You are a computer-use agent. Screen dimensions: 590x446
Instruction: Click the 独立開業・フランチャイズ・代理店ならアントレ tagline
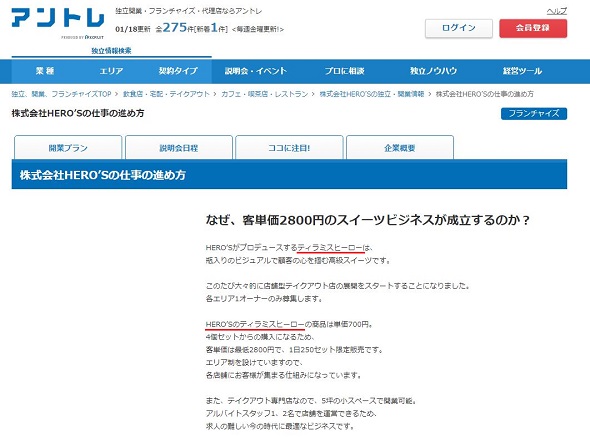[x=189, y=11]
